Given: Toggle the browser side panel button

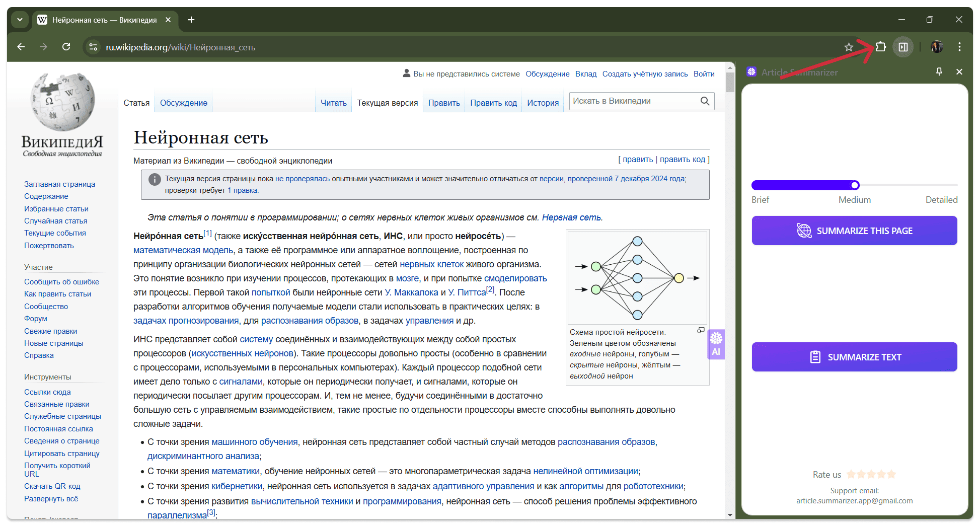Looking at the screenshot, I should click(x=903, y=47).
